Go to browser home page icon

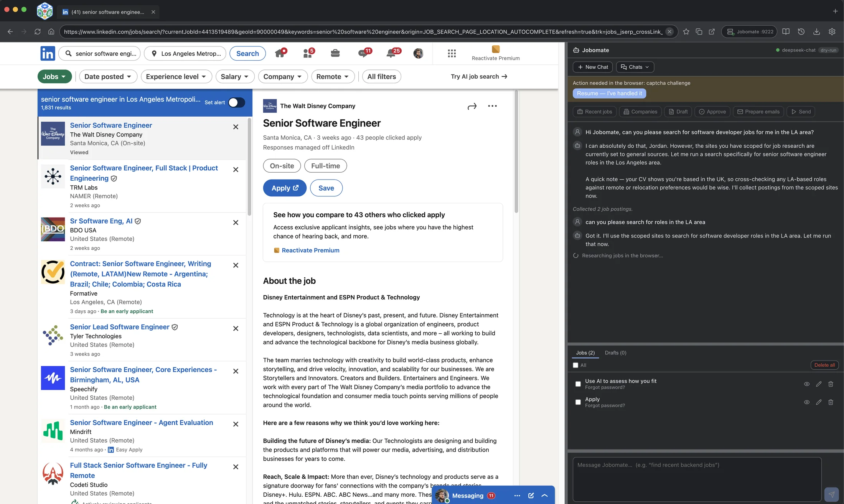click(51, 32)
